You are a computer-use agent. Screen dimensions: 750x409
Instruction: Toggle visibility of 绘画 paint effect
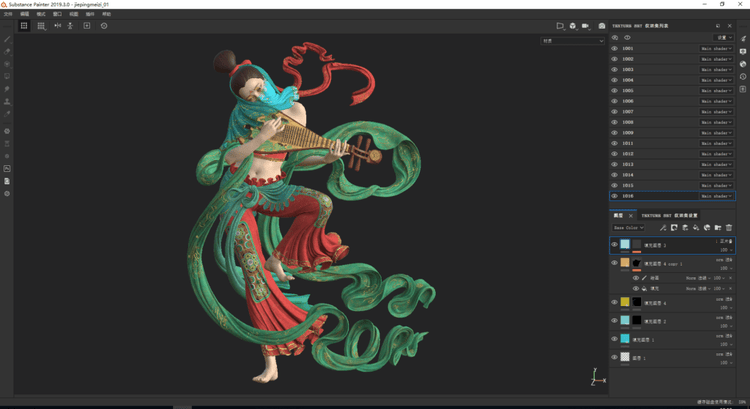pyautogui.click(x=636, y=278)
